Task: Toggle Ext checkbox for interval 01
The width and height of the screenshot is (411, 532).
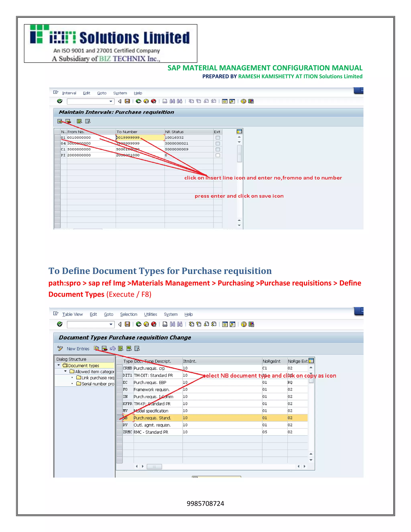Action: (218, 138)
